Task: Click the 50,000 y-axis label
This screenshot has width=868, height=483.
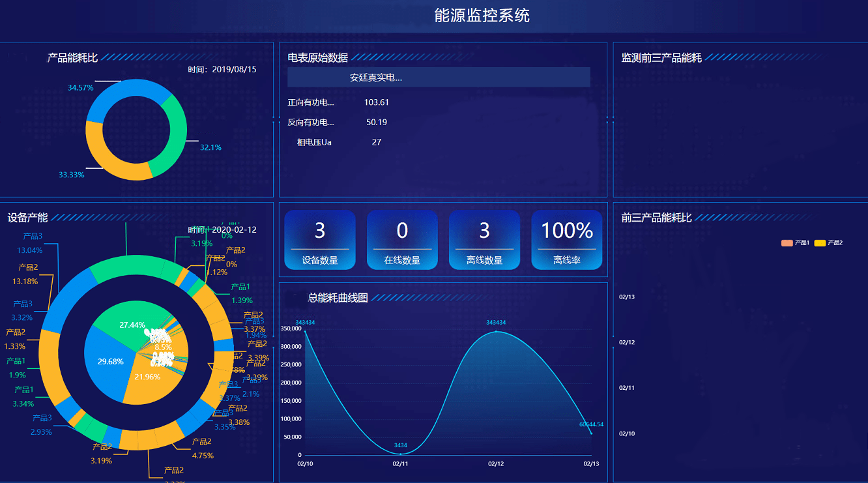Action: coord(293,437)
